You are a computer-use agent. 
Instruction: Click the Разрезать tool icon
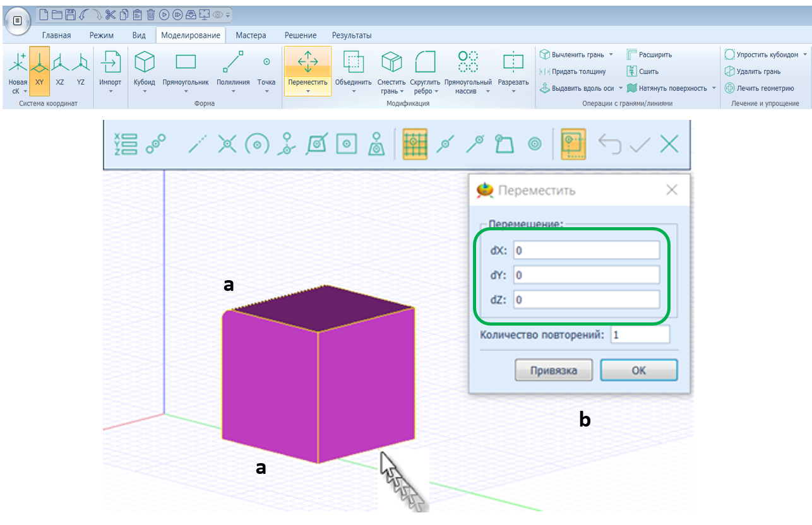pyautogui.click(x=513, y=62)
